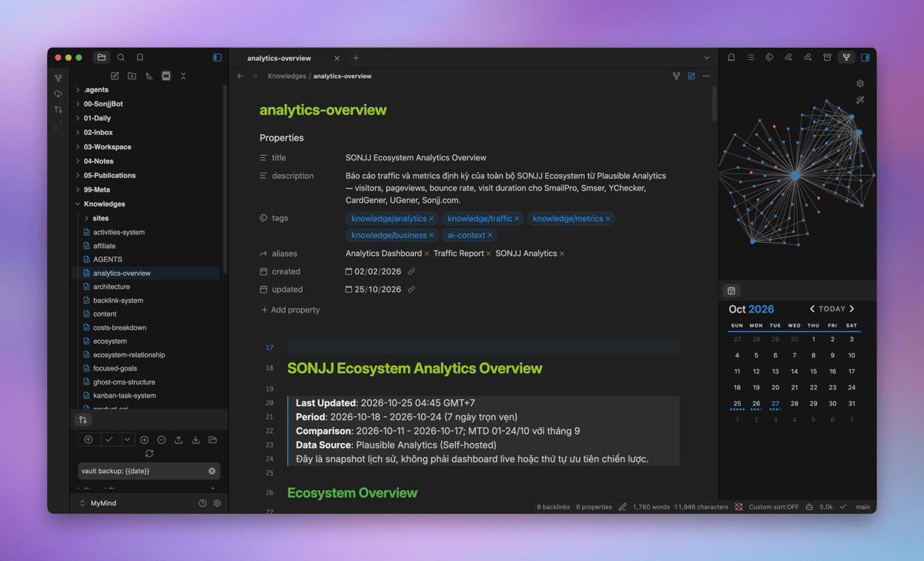
Task: Toggle editing/reading view pencil icon
Action: pyautogui.click(x=691, y=76)
